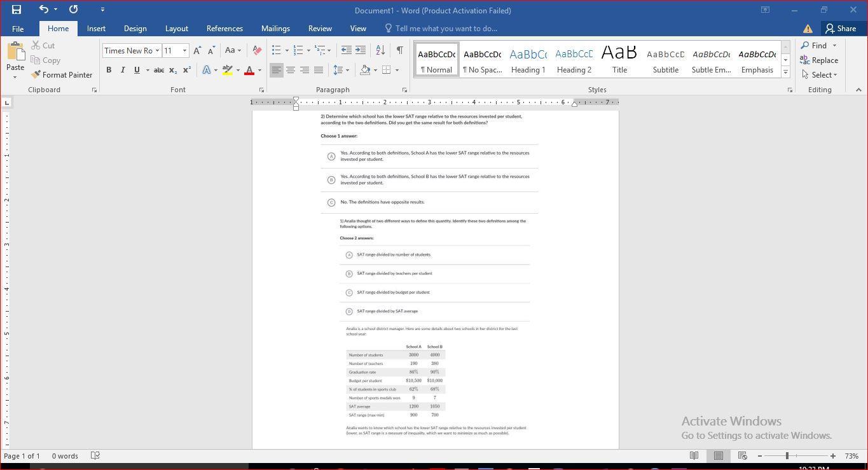
Task: Open the font name dropdown
Action: pyautogui.click(x=157, y=51)
